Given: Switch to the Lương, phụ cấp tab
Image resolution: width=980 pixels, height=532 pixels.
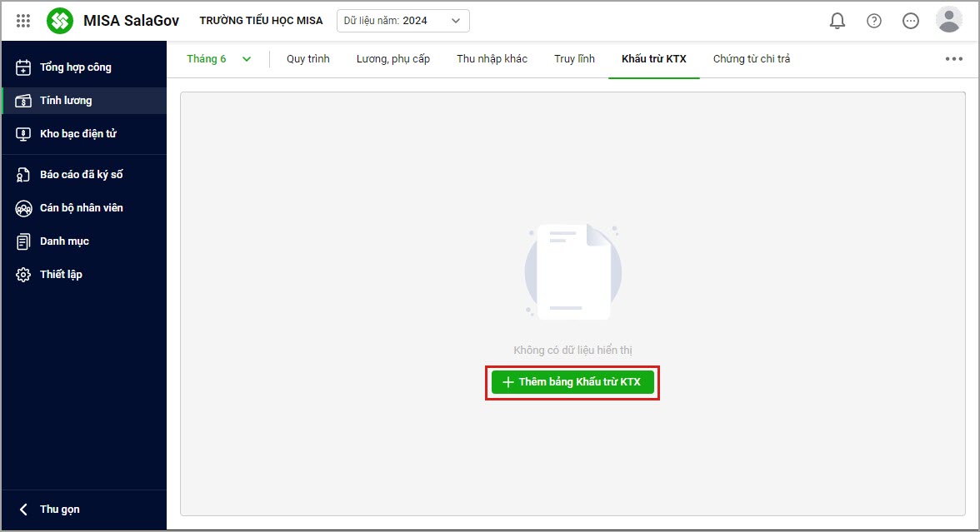Looking at the screenshot, I should click(392, 59).
